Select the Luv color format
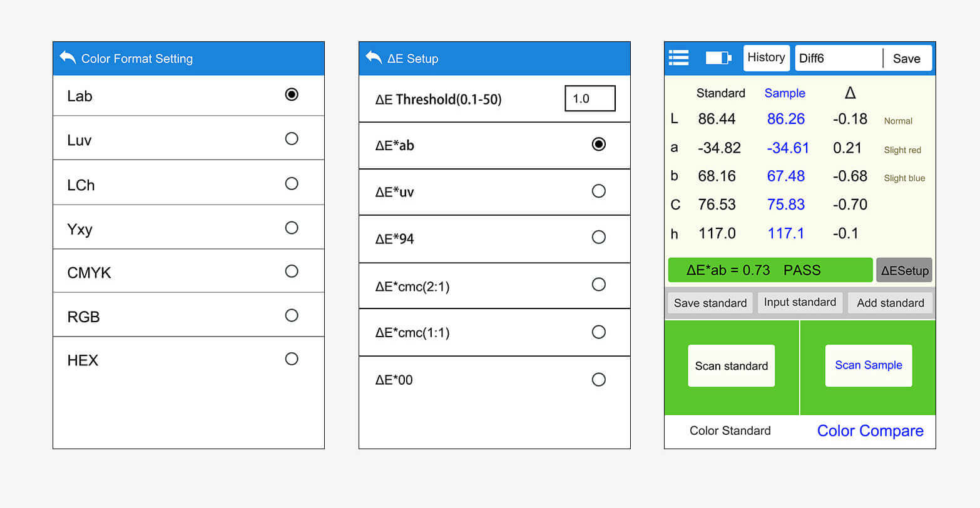The height and width of the screenshot is (508, 980). [x=188, y=138]
